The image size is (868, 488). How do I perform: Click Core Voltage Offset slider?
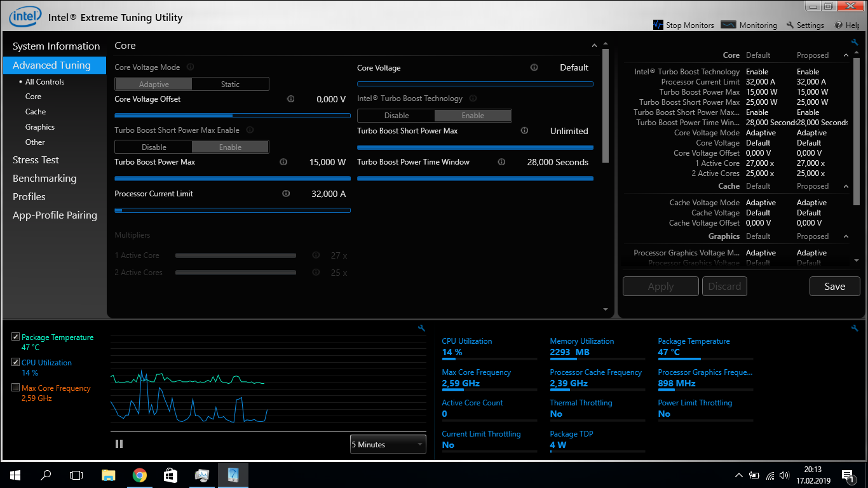(233, 116)
